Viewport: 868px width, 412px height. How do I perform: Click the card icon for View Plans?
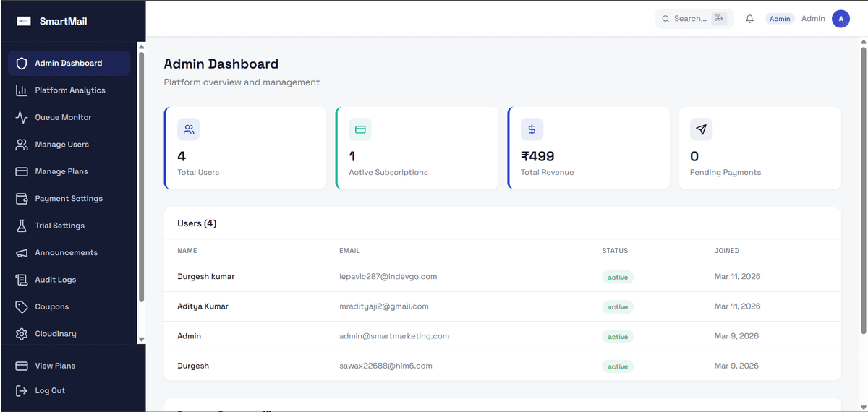point(22,366)
